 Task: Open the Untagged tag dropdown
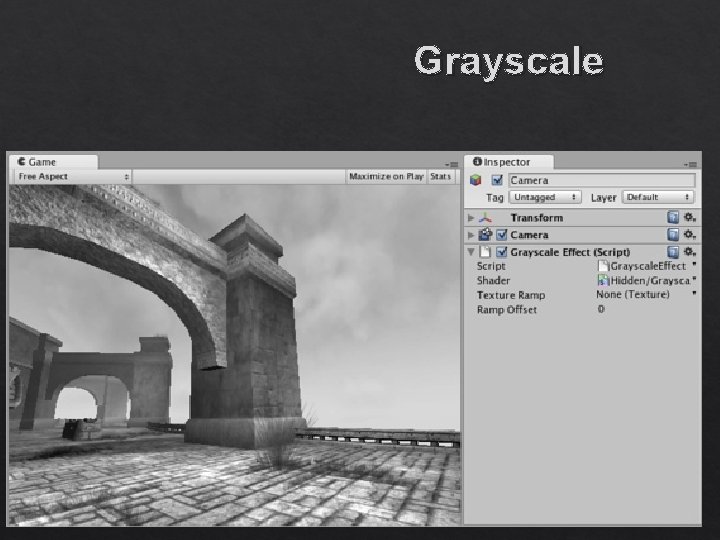point(545,197)
